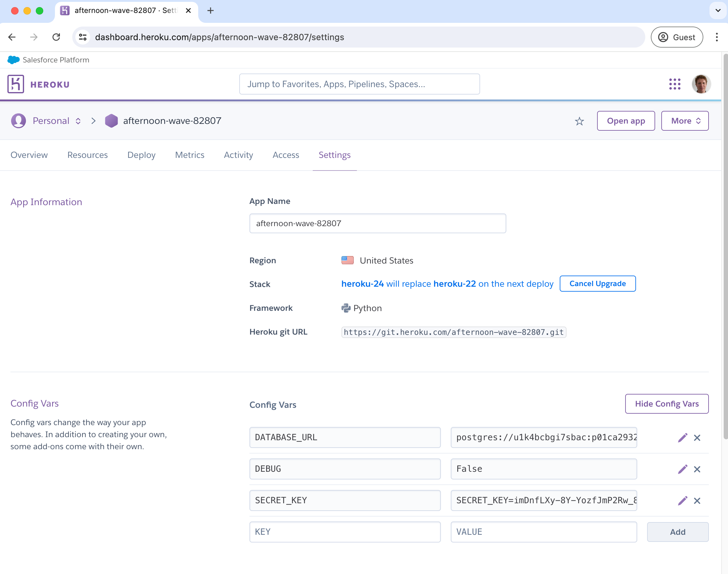
Task: Click the afternoon-wave-82807 breadcrumb name
Action: tap(172, 121)
